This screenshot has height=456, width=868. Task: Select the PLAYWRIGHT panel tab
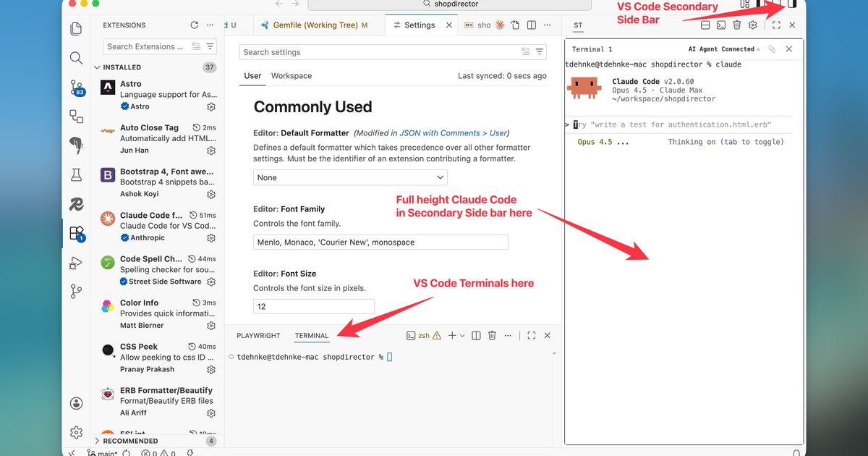click(258, 336)
